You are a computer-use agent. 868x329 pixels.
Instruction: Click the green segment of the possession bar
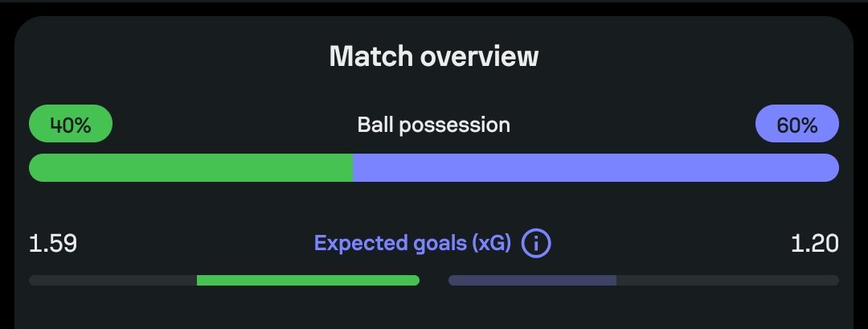[191, 167]
